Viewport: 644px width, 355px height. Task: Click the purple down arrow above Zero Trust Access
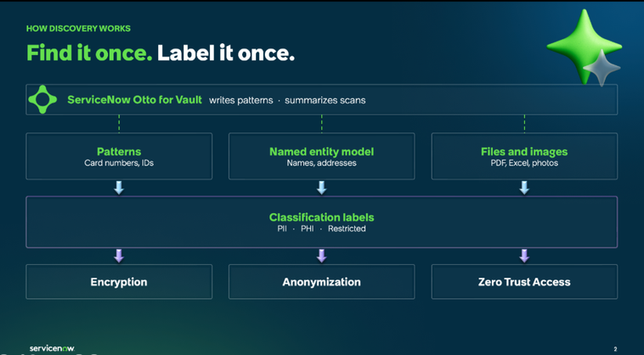click(524, 256)
